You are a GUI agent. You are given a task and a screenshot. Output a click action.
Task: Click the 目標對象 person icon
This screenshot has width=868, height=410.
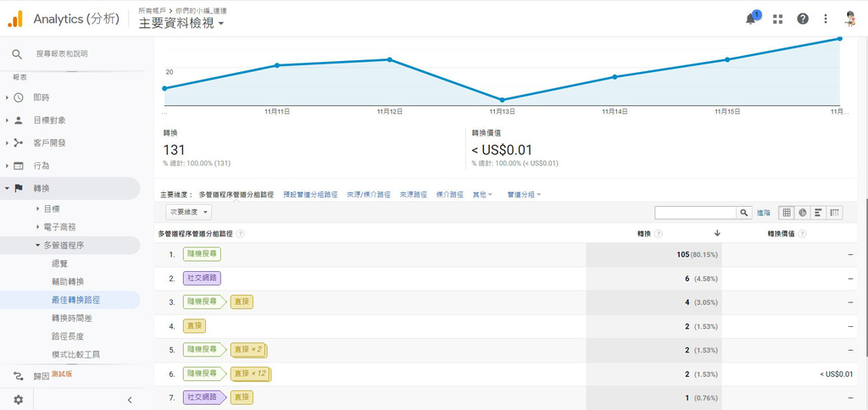coord(19,120)
